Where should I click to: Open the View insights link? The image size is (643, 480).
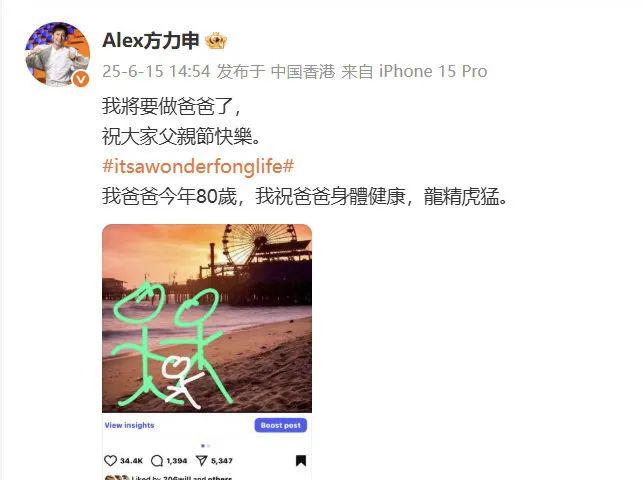point(130,425)
